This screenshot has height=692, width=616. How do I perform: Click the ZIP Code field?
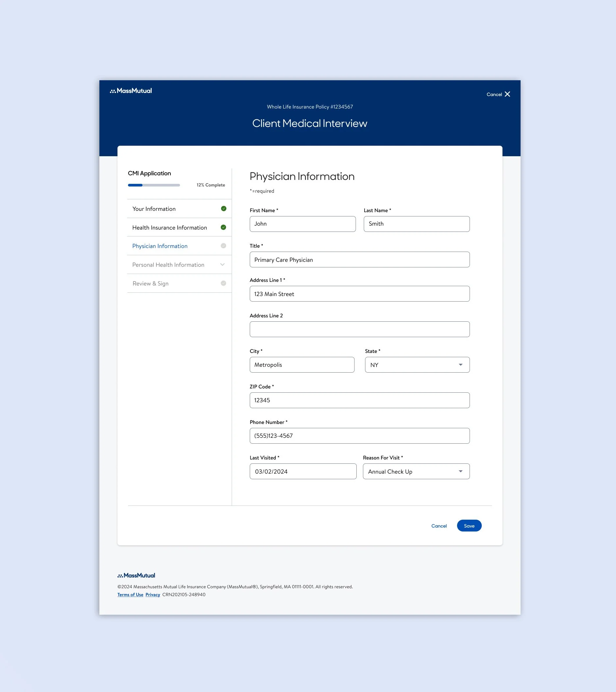360,400
